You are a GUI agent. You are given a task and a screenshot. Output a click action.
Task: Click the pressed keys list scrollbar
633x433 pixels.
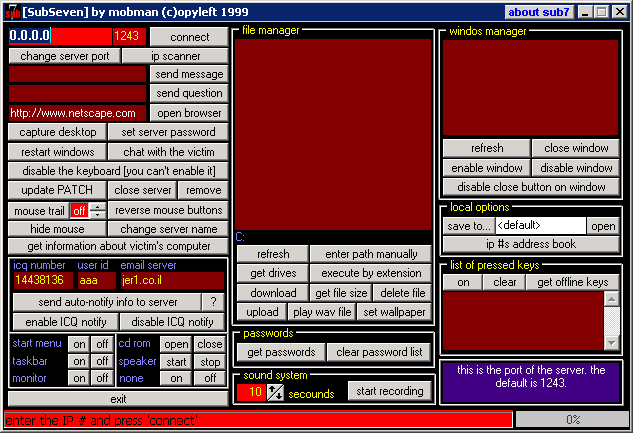tap(612, 319)
